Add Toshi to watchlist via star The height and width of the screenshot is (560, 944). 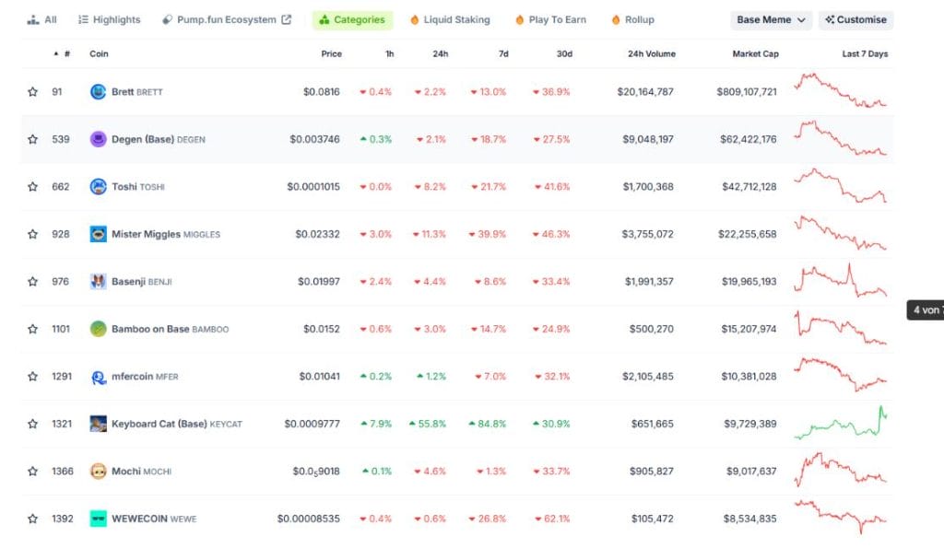(32, 187)
